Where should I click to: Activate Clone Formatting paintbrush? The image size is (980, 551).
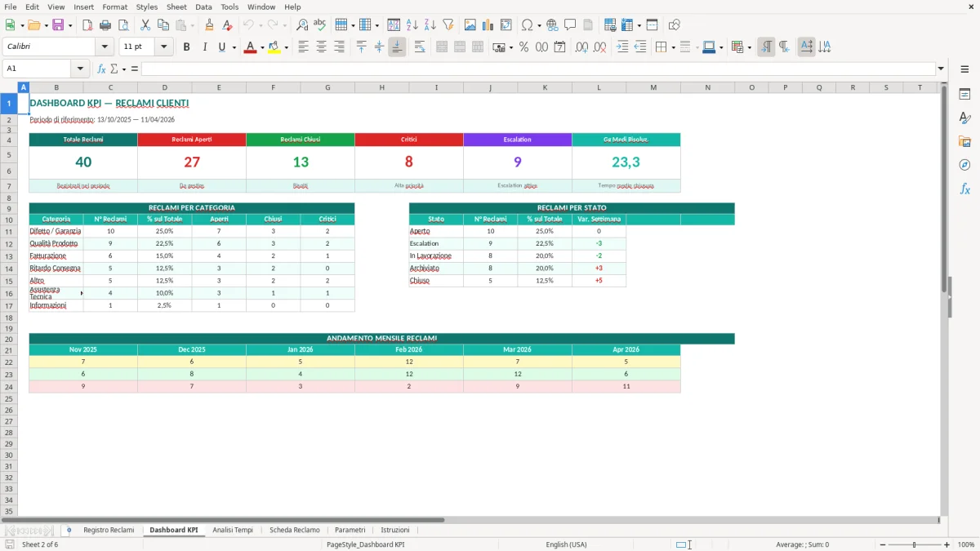tap(209, 25)
